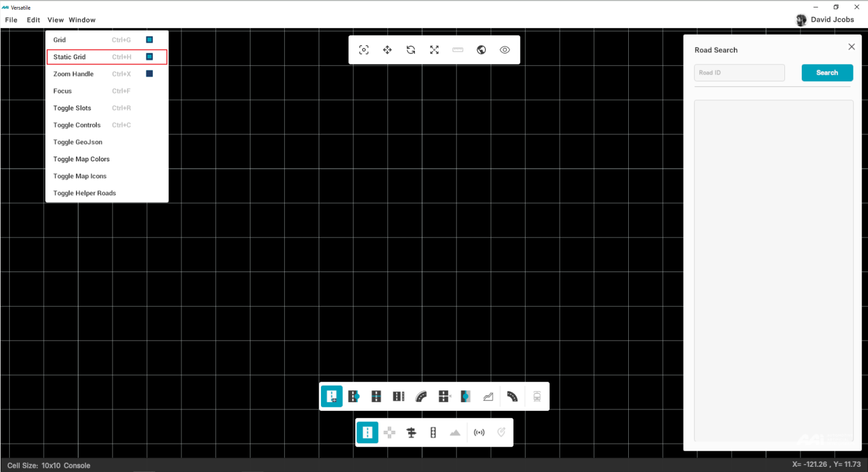
Task: Click the signal broadcast sensor icon
Action: coord(479,433)
